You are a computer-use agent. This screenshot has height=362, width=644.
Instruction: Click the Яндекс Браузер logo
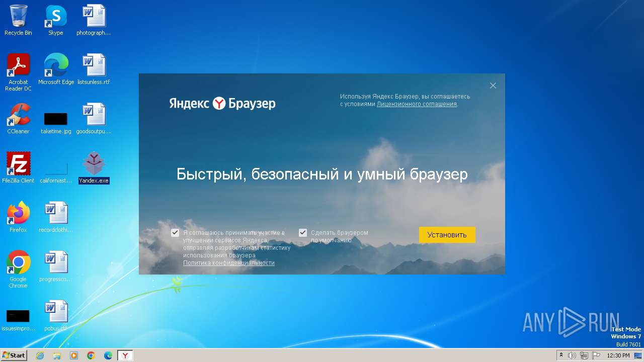(222, 104)
